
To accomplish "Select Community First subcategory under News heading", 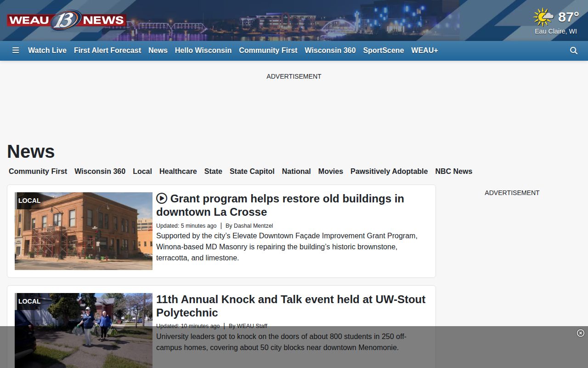I will [38, 171].
